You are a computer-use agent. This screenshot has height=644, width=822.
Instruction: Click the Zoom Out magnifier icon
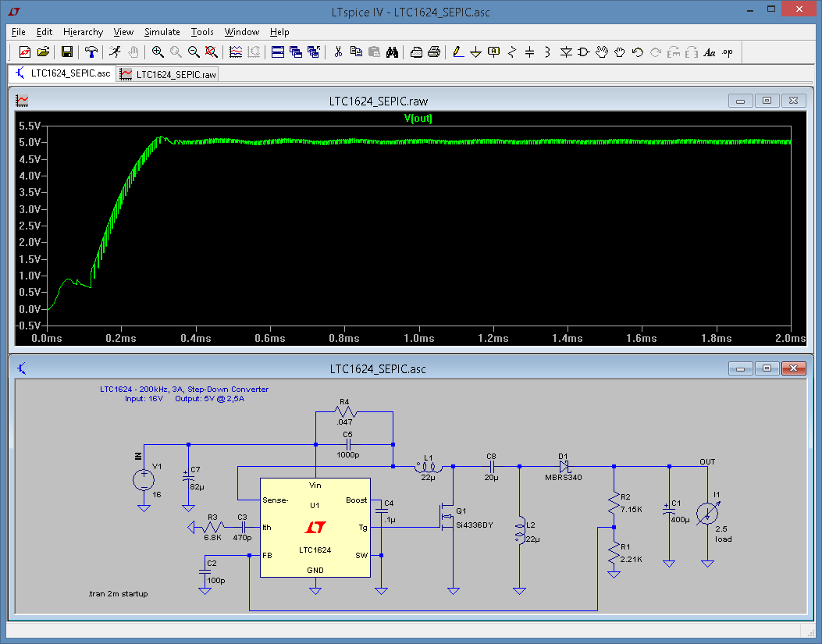pos(194,52)
